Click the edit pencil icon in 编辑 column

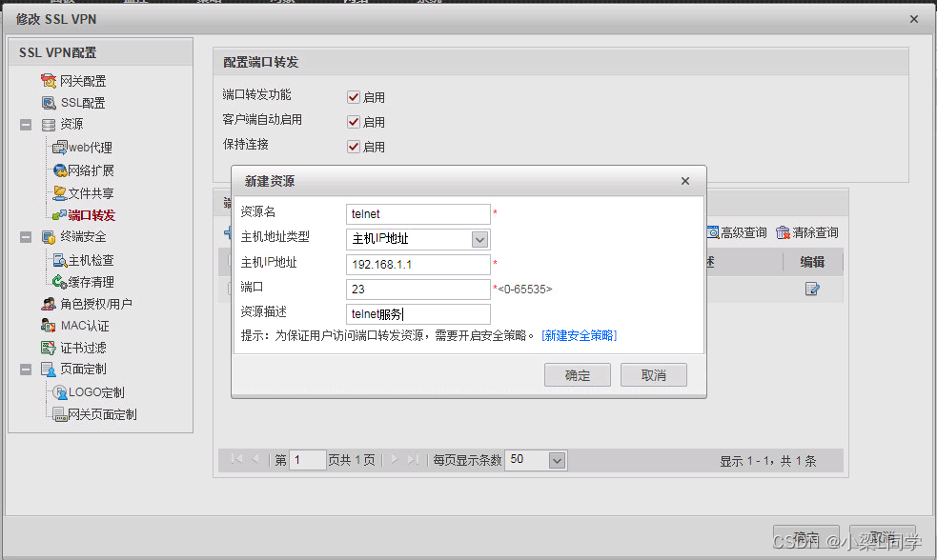click(812, 290)
